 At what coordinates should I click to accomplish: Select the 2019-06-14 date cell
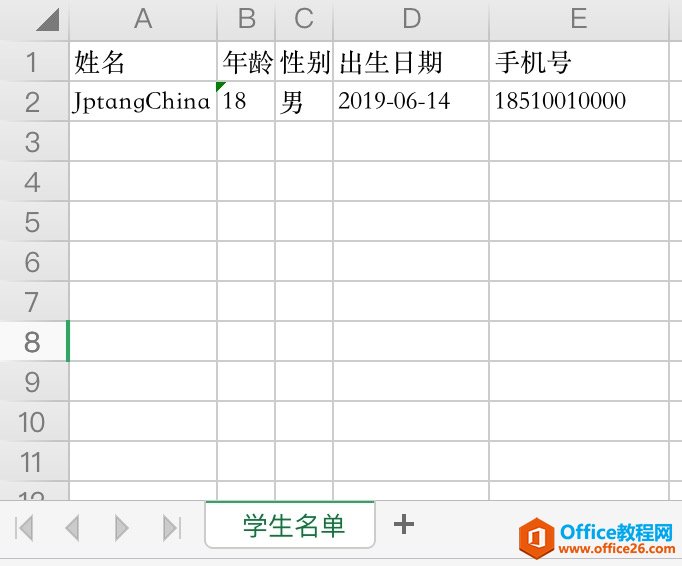click(x=411, y=101)
